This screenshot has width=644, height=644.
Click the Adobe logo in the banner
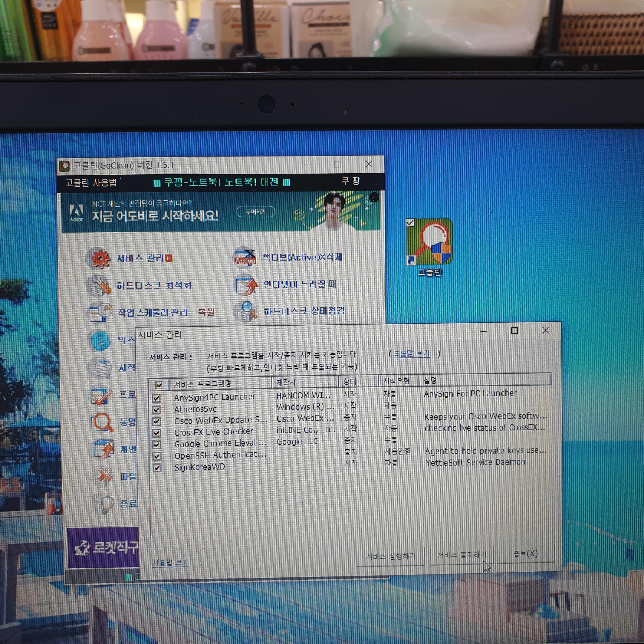(x=76, y=213)
